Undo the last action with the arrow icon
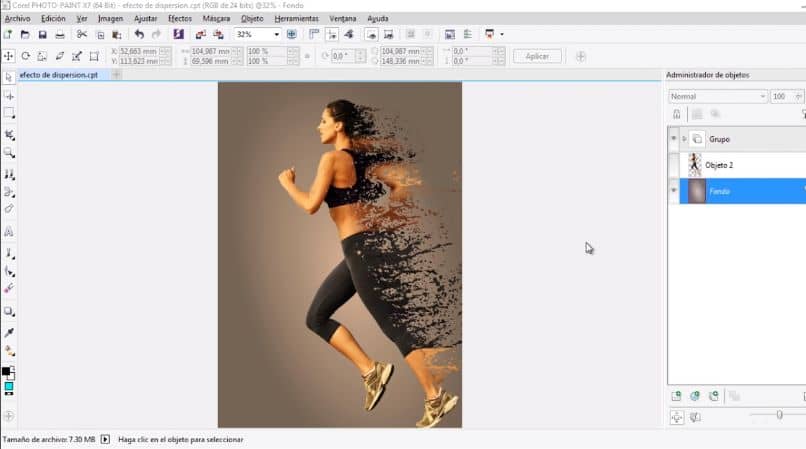This screenshot has height=449, width=806. 139,34
